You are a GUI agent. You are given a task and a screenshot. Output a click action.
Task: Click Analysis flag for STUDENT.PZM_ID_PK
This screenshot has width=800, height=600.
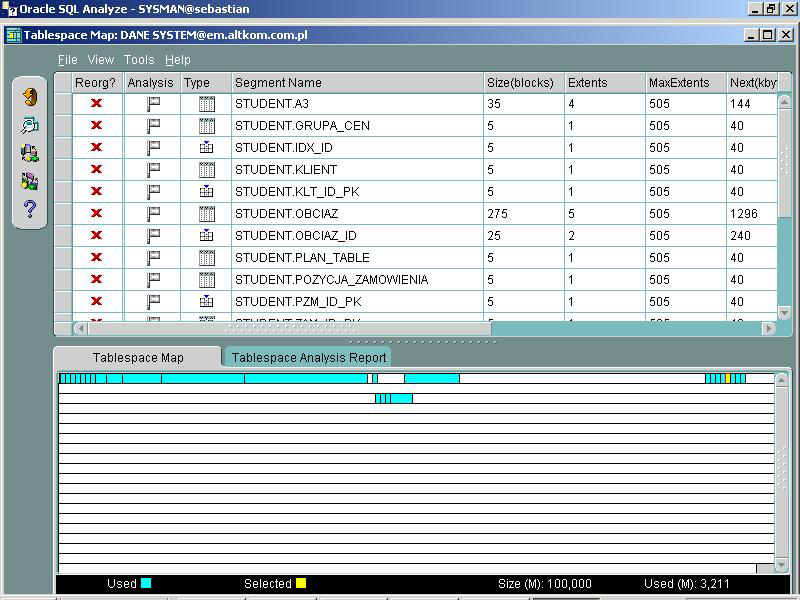click(x=153, y=302)
